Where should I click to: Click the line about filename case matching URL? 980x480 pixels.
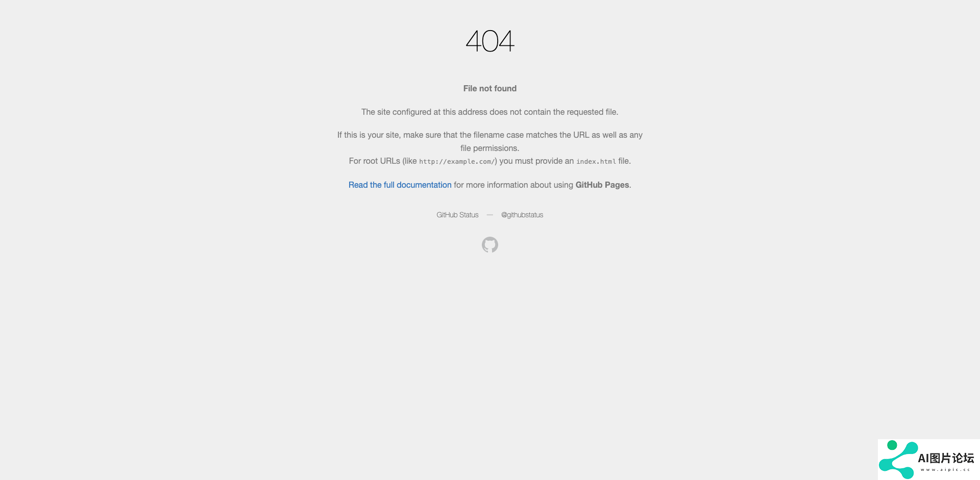point(490,135)
